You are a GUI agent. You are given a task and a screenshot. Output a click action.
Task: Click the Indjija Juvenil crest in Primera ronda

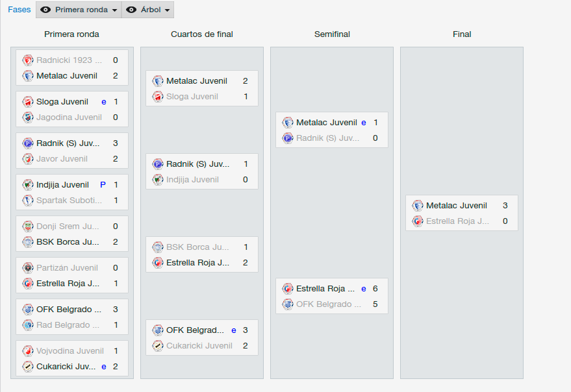[x=28, y=185]
